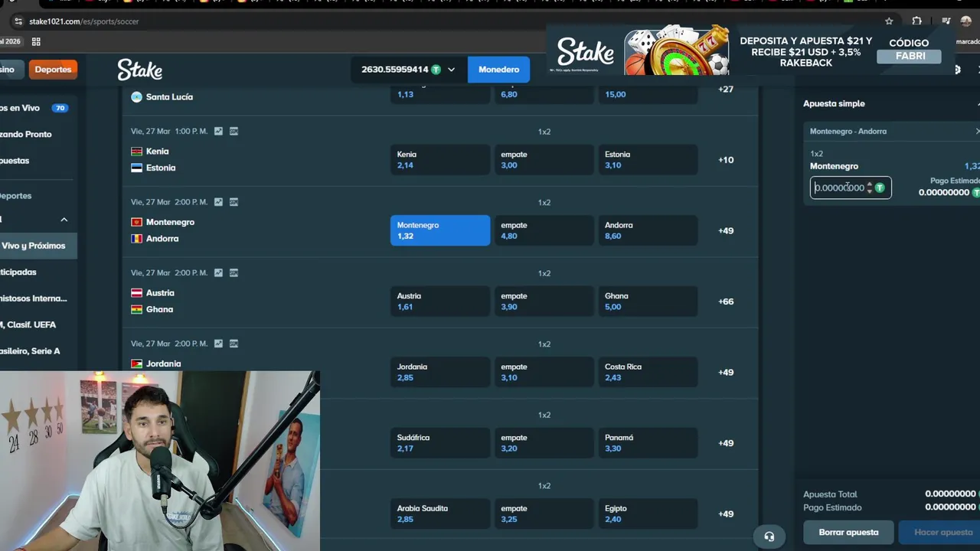Click the Kenia flag icon

tap(136, 152)
